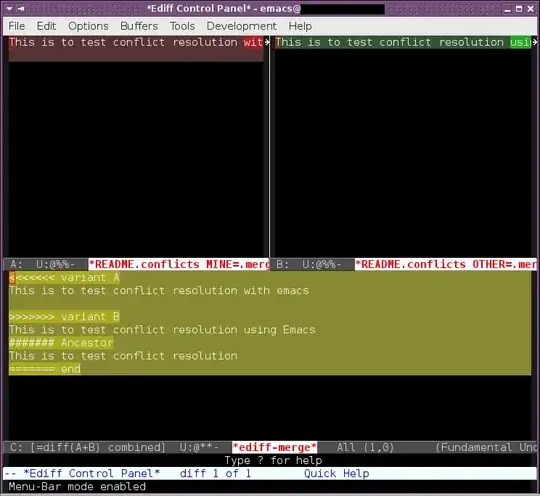Open the window menu arrow in title bar
This screenshot has width=540, height=496.
9,9
